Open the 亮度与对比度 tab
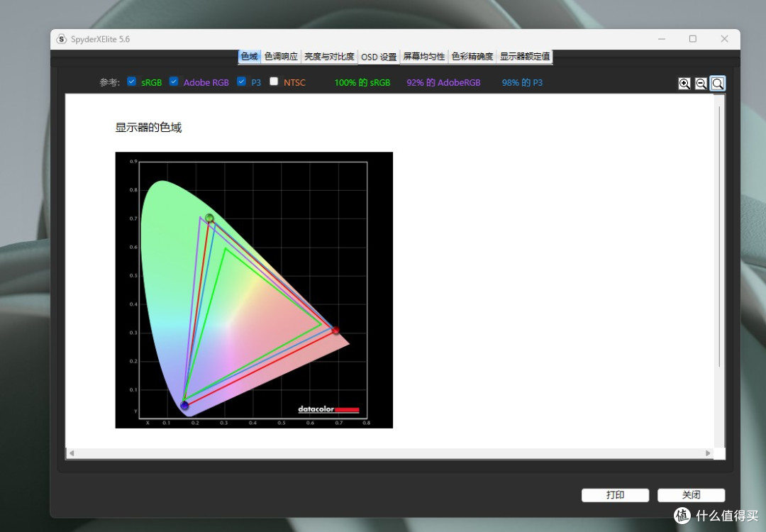This screenshot has width=766, height=532. tap(329, 57)
